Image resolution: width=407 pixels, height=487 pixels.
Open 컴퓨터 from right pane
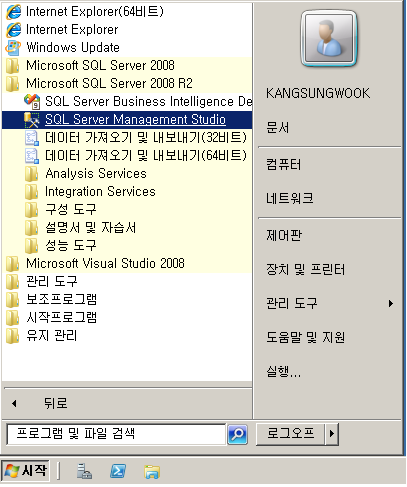283,165
